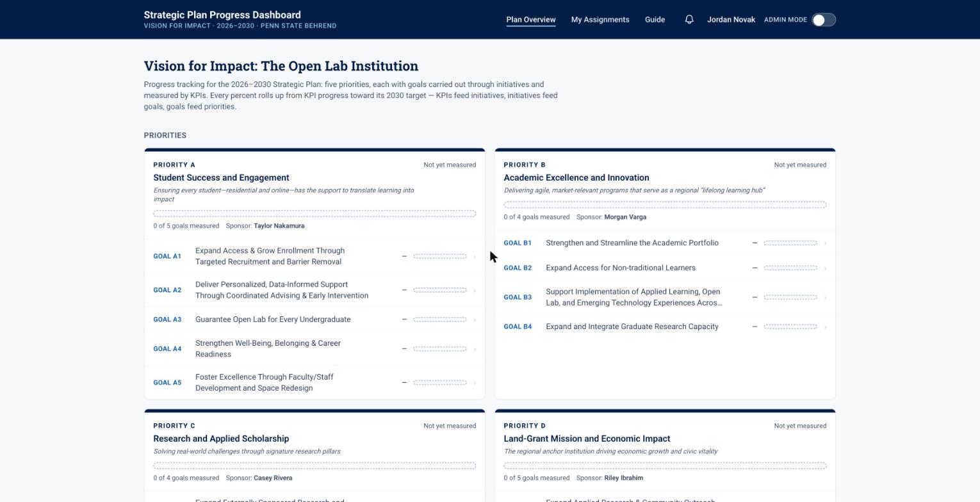Open the notifications bell
The height and width of the screenshot is (502, 980).
click(689, 20)
